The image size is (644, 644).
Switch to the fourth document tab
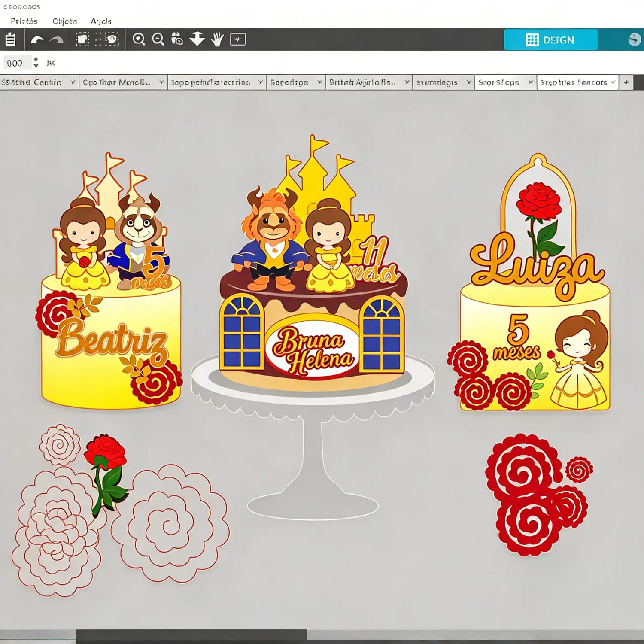pos(295,82)
